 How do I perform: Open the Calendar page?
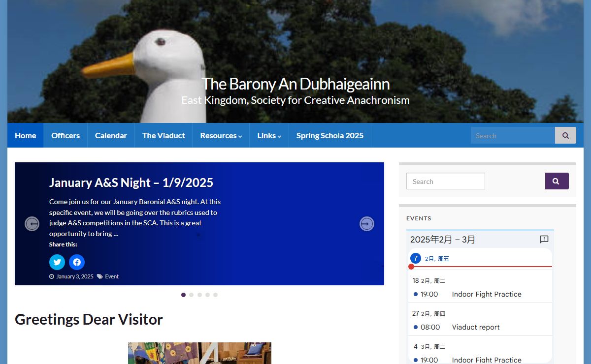(111, 135)
